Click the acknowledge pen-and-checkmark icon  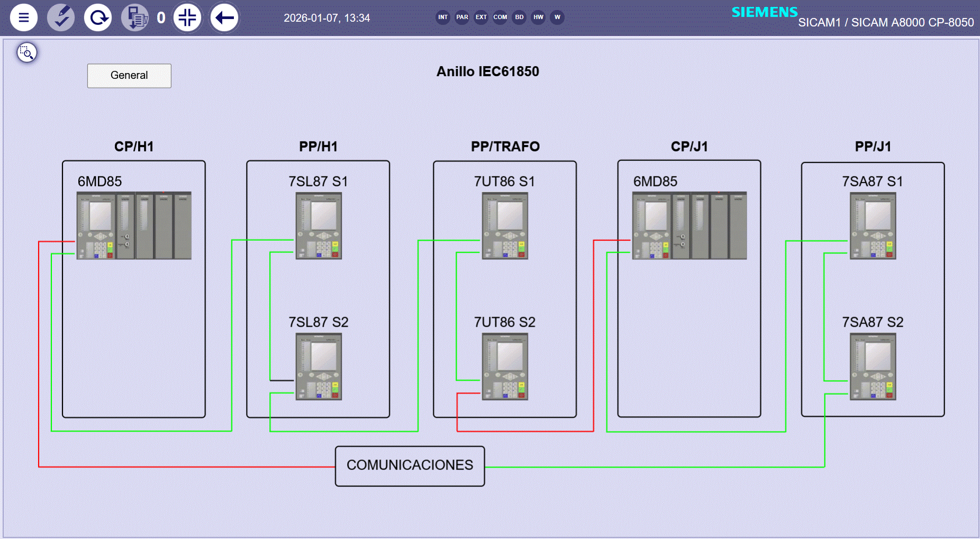point(61,17)
